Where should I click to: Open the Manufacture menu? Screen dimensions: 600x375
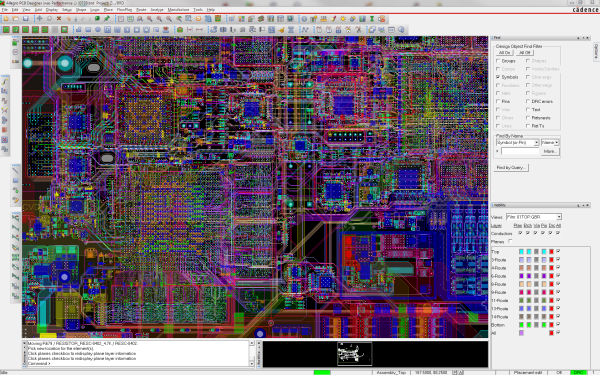point(178,10)
